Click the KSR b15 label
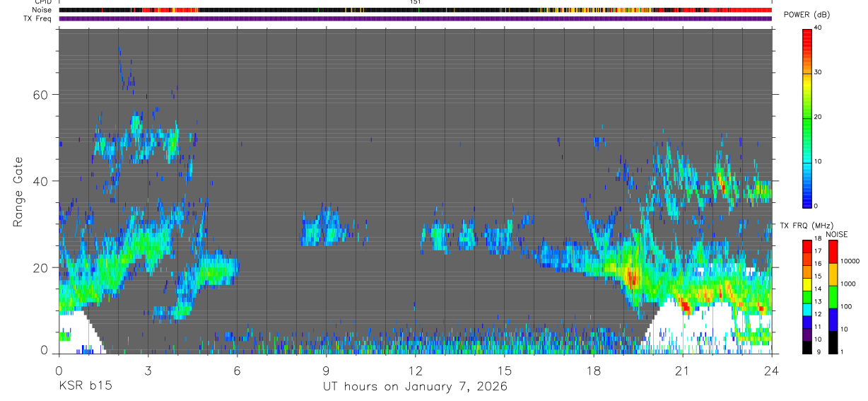 coord(85,386)
